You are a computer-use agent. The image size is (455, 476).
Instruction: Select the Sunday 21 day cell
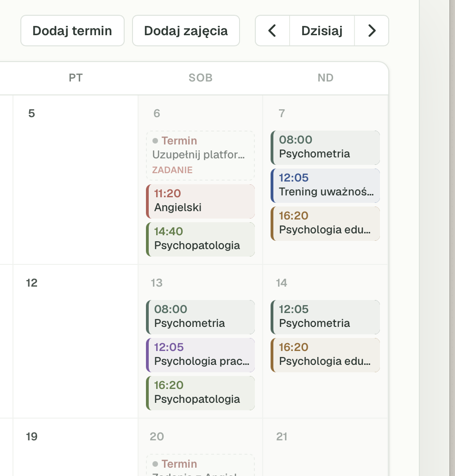pyautogui.click(x=325, y=447)
